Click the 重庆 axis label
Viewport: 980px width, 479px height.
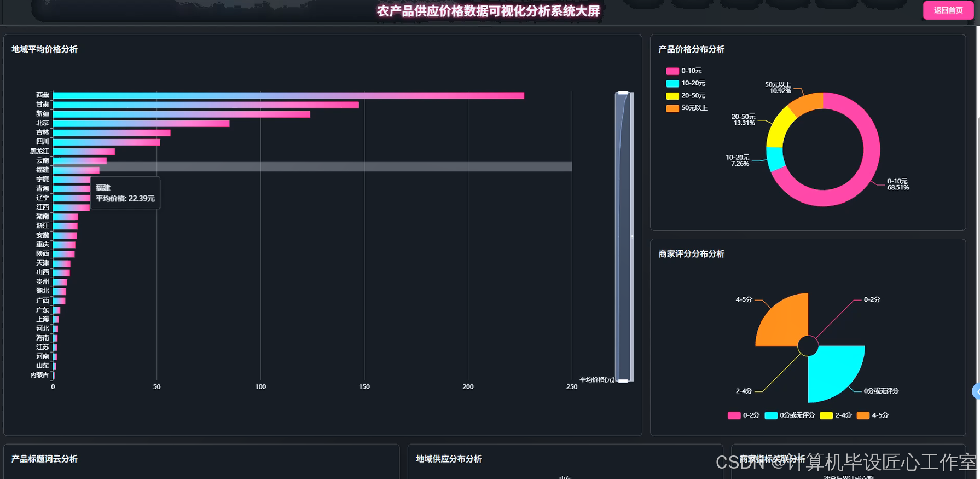click(x=43, y=245)
